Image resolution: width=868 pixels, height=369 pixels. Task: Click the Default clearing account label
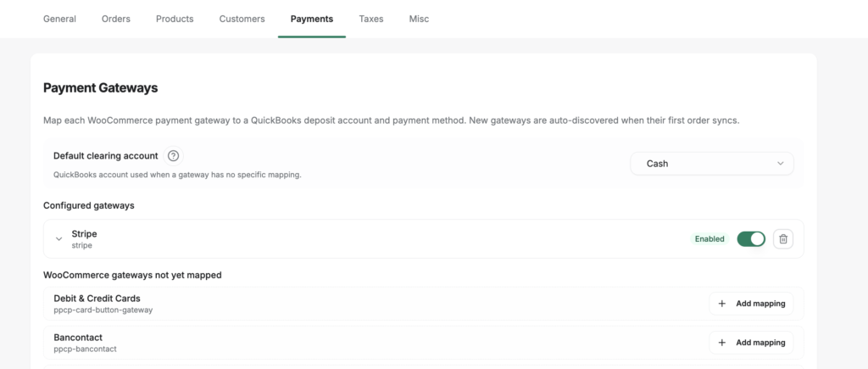click(x=106, y=156)
